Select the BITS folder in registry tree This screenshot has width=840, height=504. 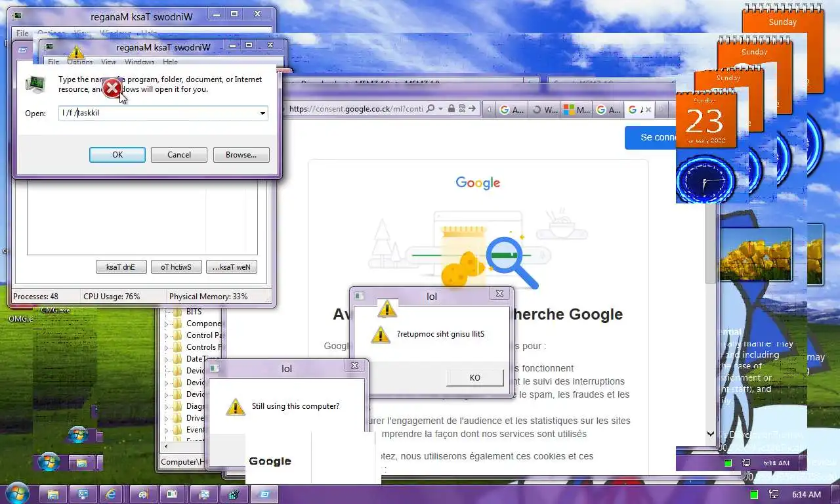click(194, 312)
